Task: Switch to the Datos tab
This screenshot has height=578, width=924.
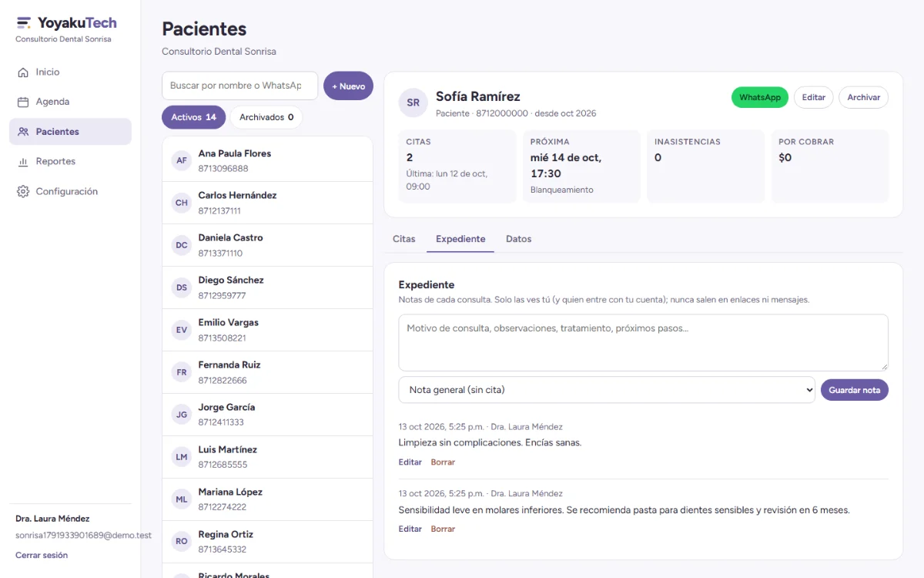Action: point(519,239)
